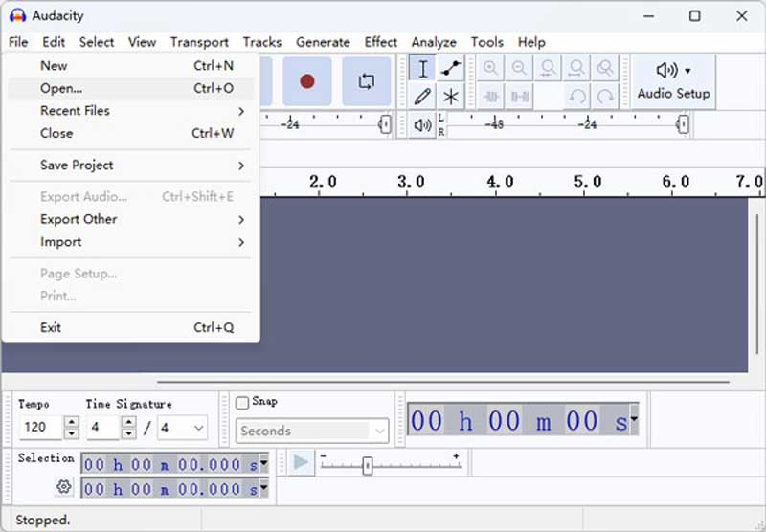
Task: Select the Selection (I-beam) tool
Action: click(422, 68)
